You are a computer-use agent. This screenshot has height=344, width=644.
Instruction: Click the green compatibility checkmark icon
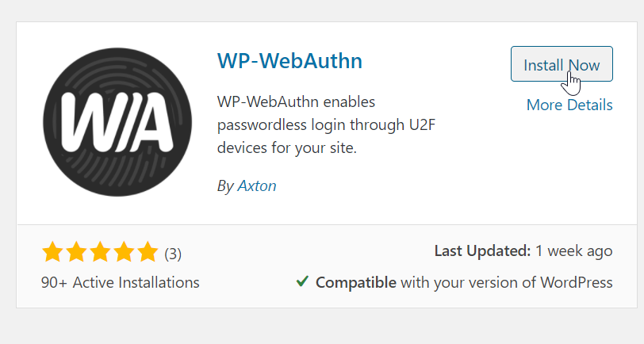[302, 281]
